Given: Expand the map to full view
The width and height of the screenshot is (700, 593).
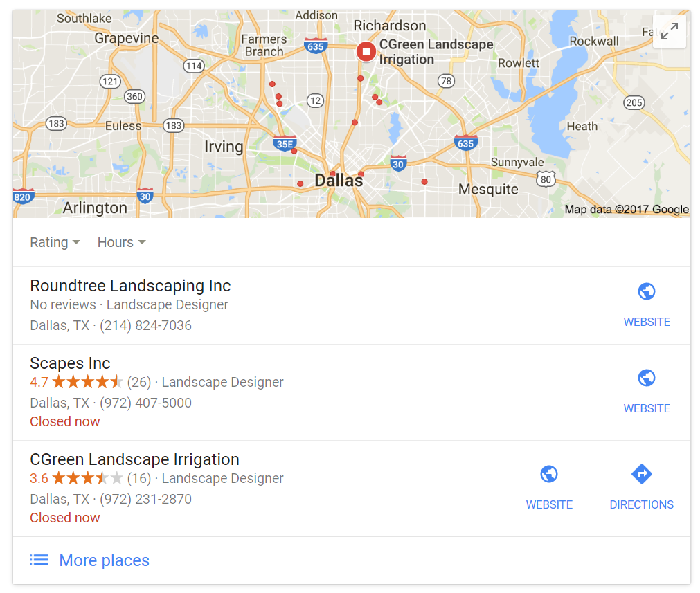Looking at the screenshot, I should tap(670, 31).
